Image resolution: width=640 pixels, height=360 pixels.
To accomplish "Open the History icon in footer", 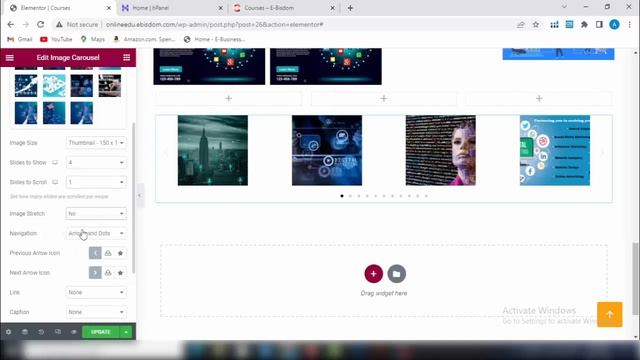I will (41, 332).
